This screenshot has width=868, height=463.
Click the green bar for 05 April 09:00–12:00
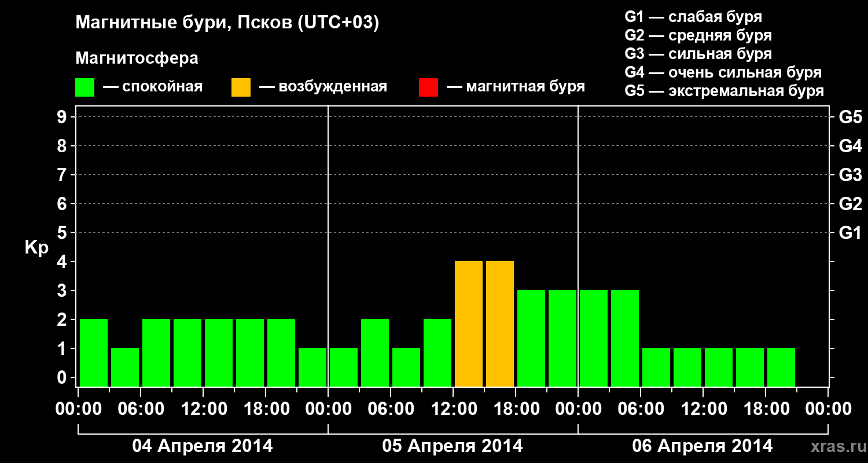click(437, 352)
